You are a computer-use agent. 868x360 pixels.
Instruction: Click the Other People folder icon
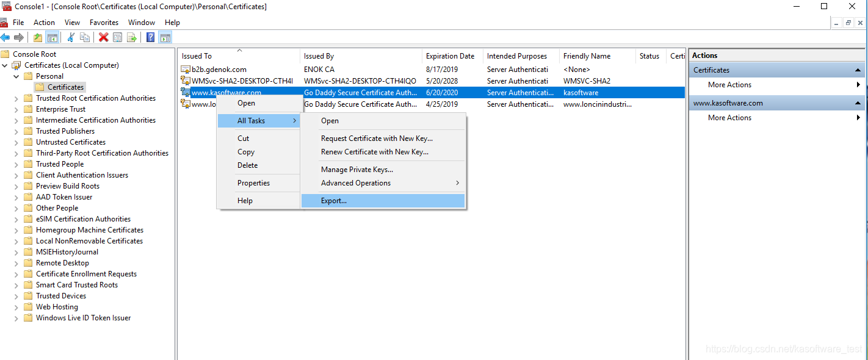click(x=28, y=208)
